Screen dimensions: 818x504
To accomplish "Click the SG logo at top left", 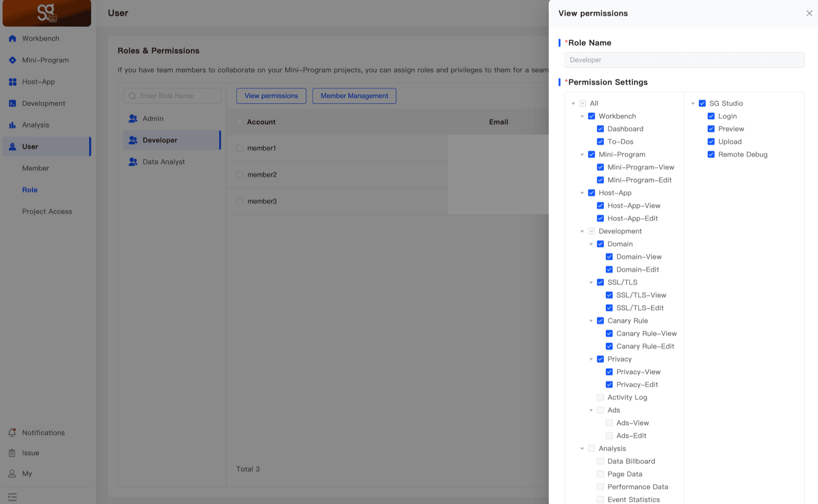I will 47,13.
